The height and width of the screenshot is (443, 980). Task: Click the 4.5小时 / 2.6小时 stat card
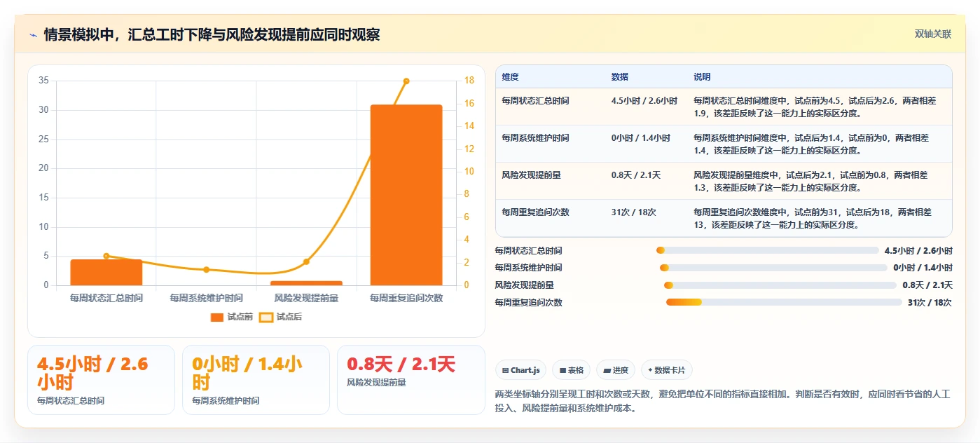pos(102,380)
